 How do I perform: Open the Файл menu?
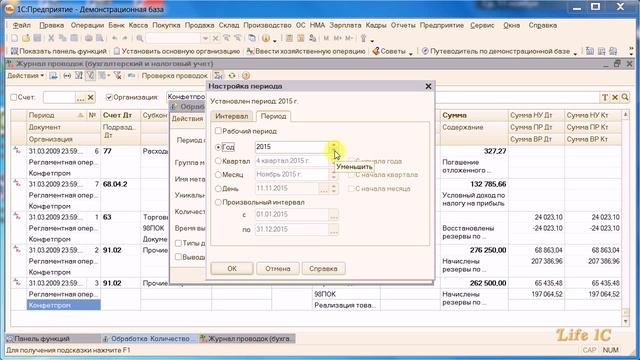click(x=21, y=25)
